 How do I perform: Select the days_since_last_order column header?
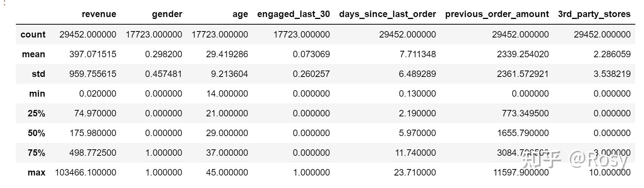point(387,14)
